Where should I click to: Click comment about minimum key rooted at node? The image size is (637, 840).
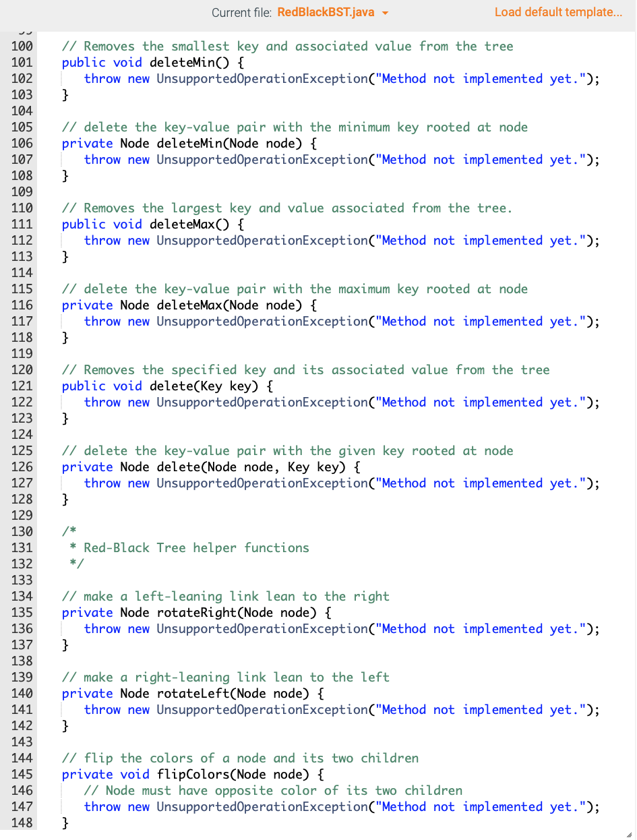pyautogui.click(x=295, y=127)
